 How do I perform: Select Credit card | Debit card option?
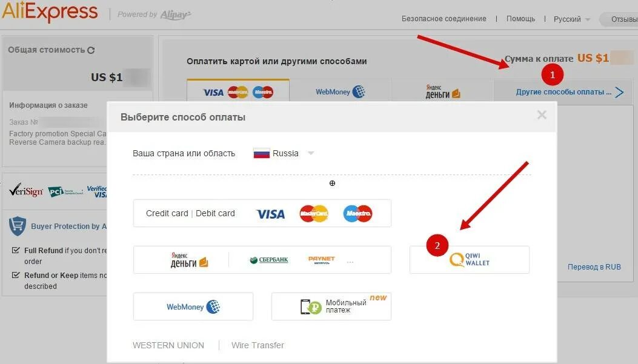point(262,213)
